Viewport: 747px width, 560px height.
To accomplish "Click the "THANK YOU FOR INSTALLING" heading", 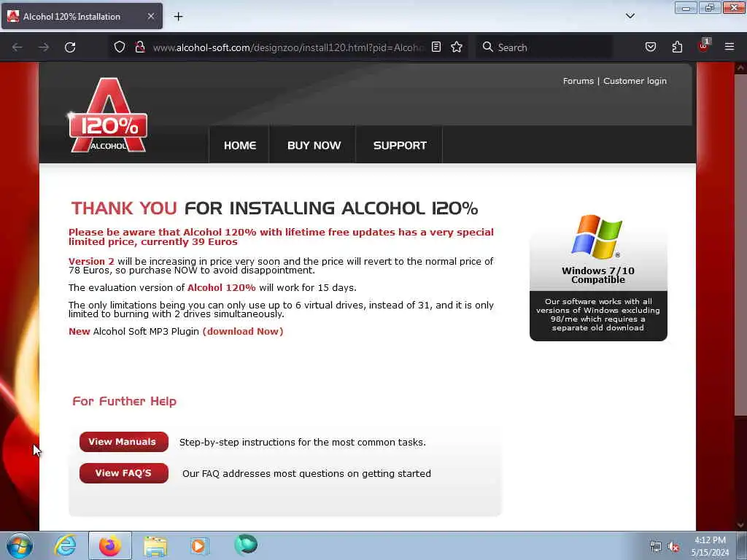I will 274,208.
